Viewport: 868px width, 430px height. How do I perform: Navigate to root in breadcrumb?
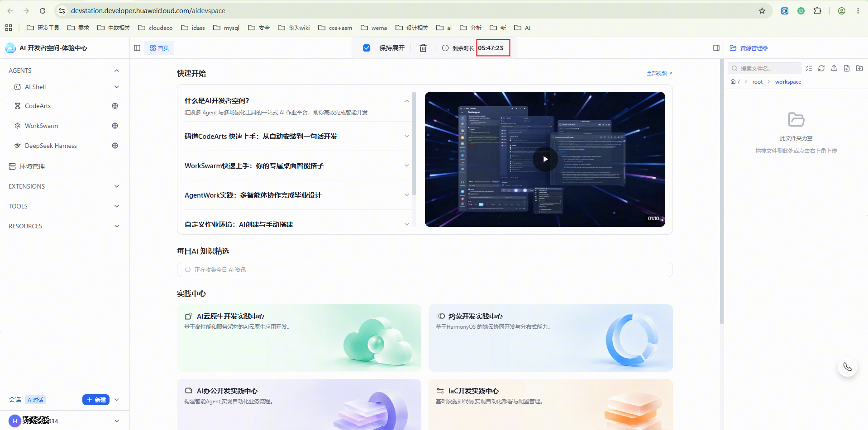[758, 82]
